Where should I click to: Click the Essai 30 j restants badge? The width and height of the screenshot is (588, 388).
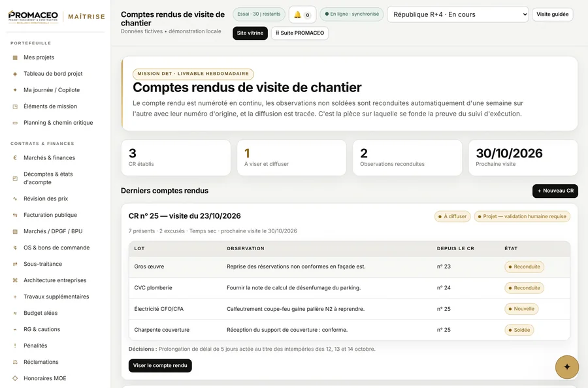[x=259, y=14]
